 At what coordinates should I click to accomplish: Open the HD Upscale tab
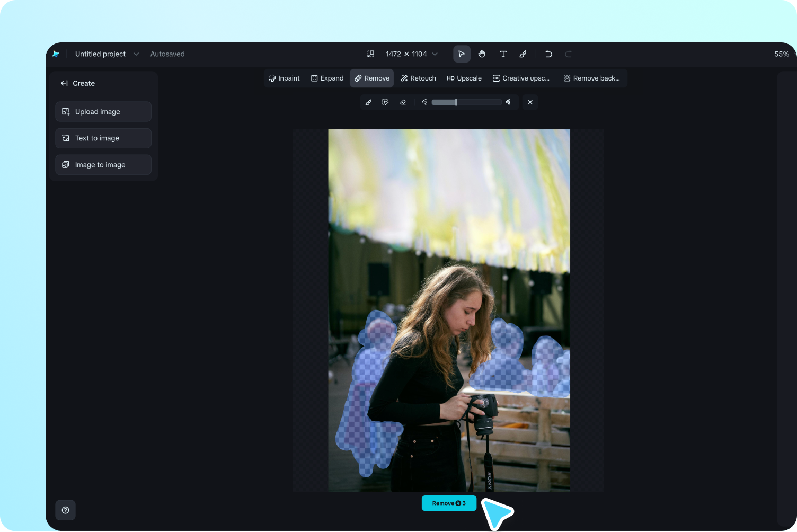point(464,78)
